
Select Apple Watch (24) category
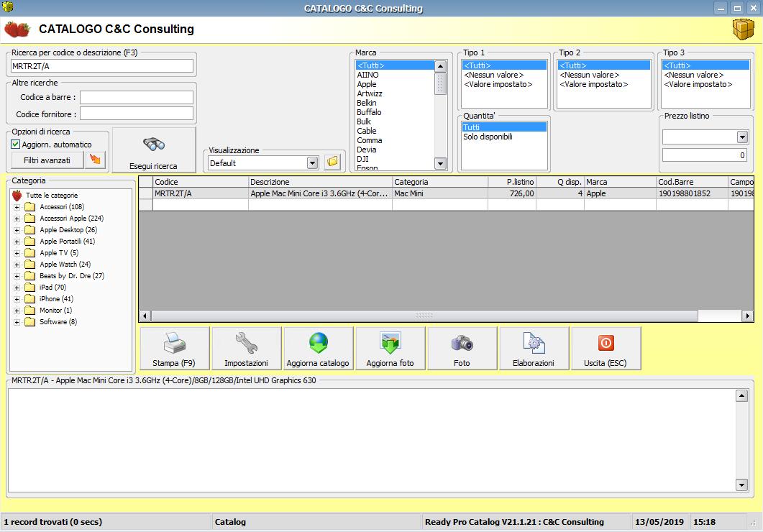65,264
